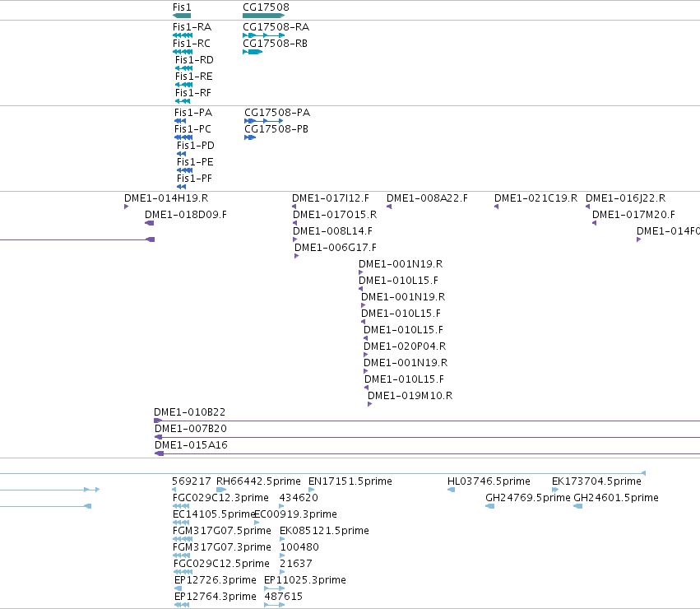
Task: Click DME1-017I12.F feature label
Action: click(x=331, y=198)
